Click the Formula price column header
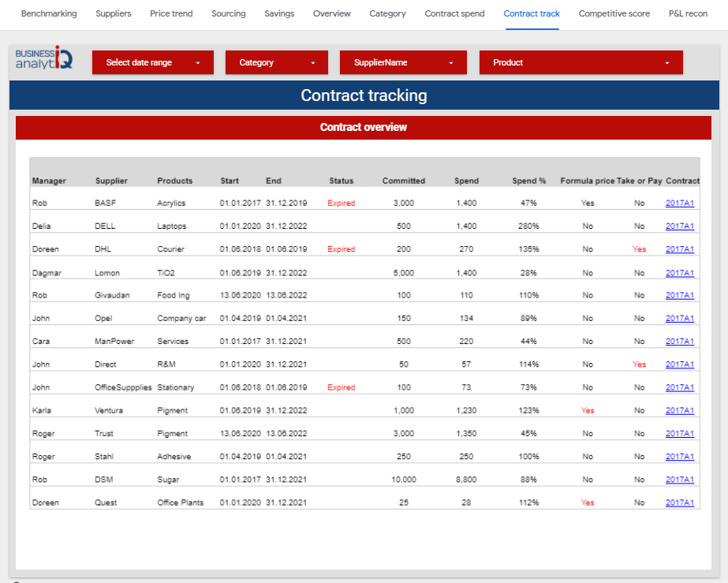The image size is (728, 583). pos(588,181)
